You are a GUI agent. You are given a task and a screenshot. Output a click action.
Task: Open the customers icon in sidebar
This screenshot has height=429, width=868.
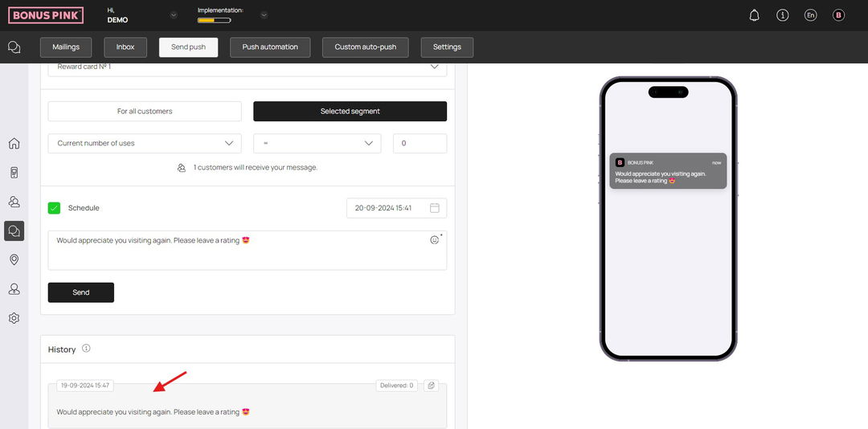coord(14,202)
